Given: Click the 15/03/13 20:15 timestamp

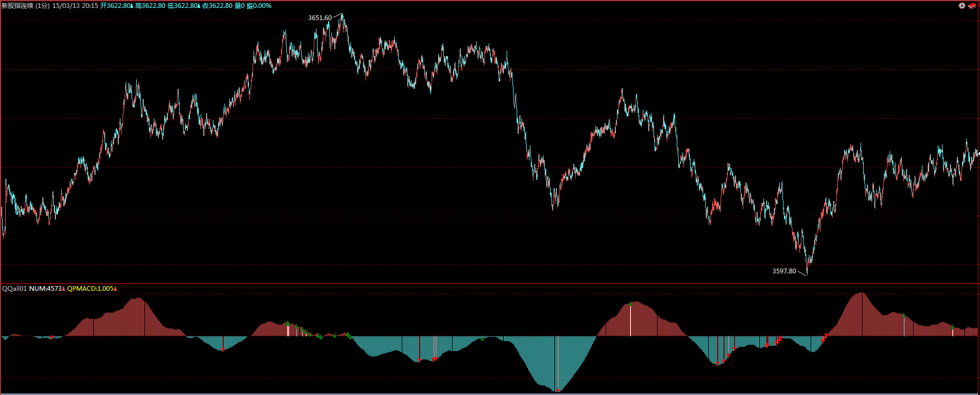Looking at the screenshot, I should pos(76,6).
